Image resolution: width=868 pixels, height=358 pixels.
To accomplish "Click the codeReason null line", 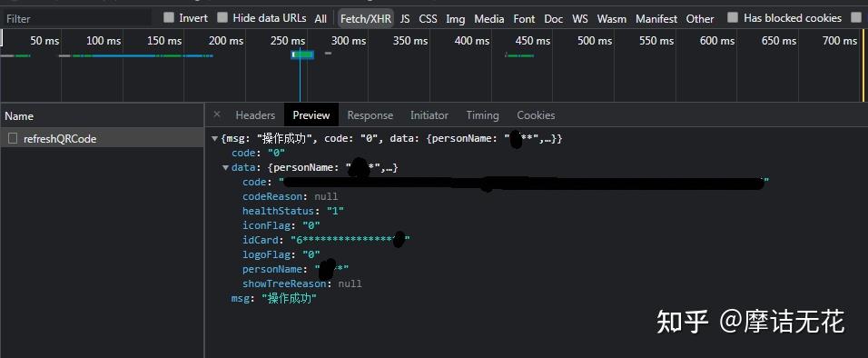I will pos(290,197).
